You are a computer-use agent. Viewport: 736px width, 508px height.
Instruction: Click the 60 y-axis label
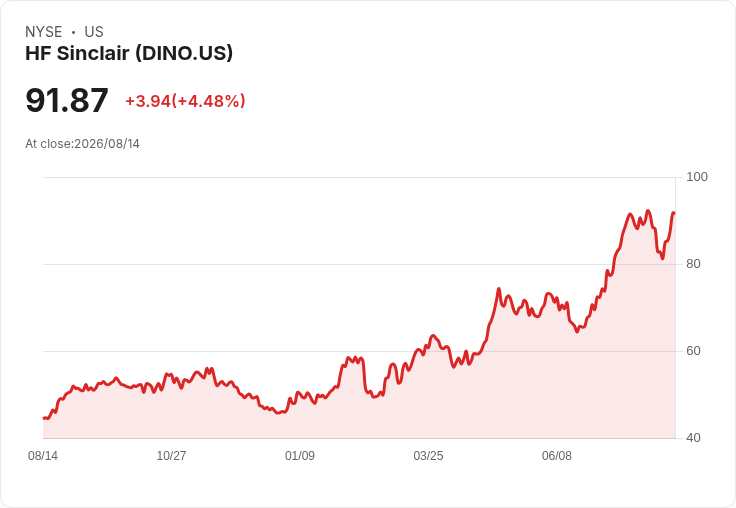click(693, 351)
